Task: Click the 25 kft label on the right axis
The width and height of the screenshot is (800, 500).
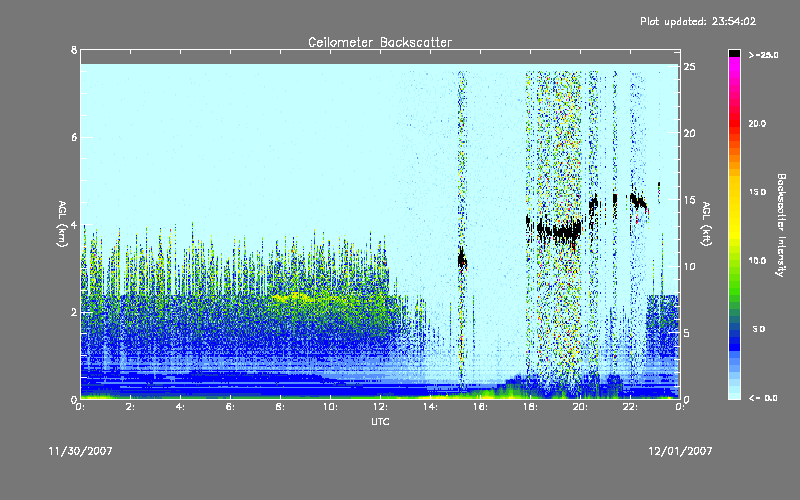Action: [690, 67]
